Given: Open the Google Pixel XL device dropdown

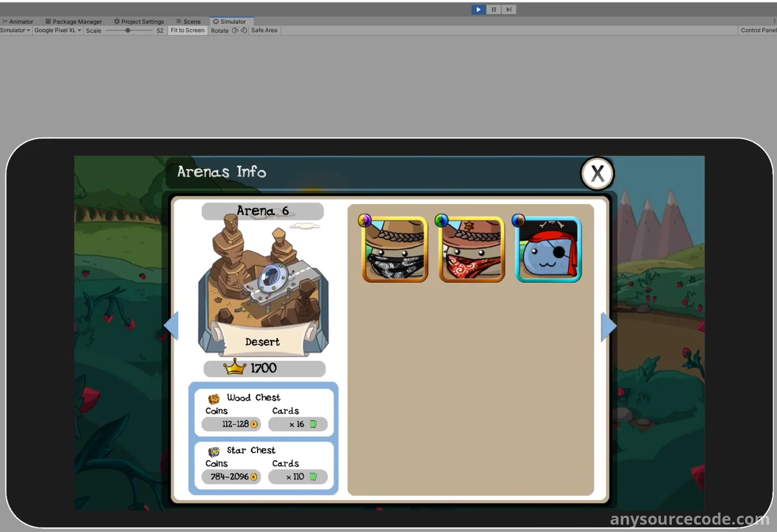Looking at the screenshot, I should (57, 30).
